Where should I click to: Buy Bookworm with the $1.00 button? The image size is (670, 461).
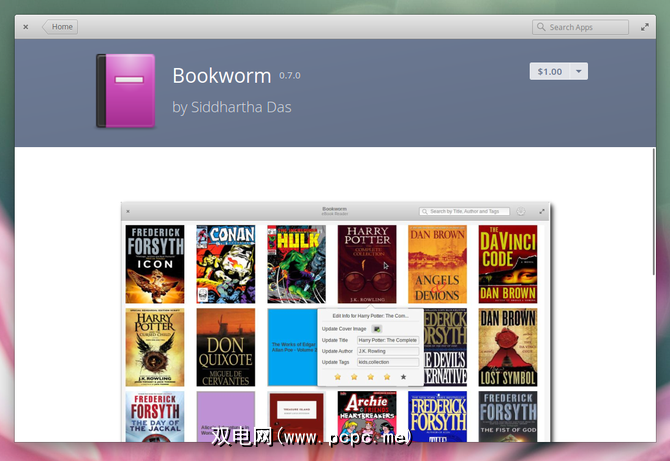click(x=550, y=71)
